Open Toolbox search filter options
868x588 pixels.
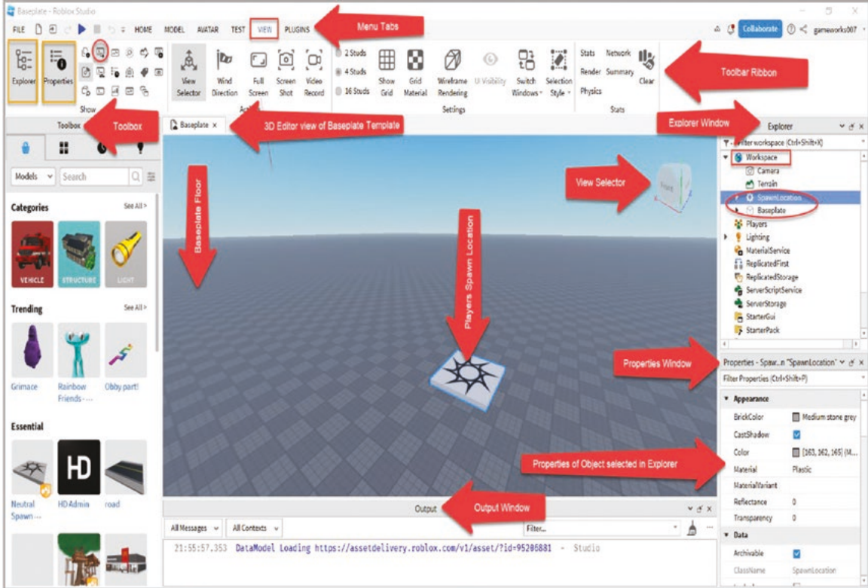click(x=151, y=177)
